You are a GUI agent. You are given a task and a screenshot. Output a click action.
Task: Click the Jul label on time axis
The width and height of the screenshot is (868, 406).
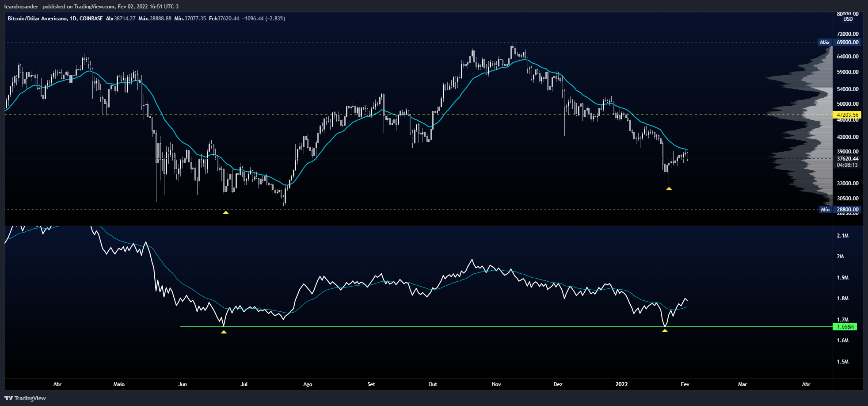(244, 384)
